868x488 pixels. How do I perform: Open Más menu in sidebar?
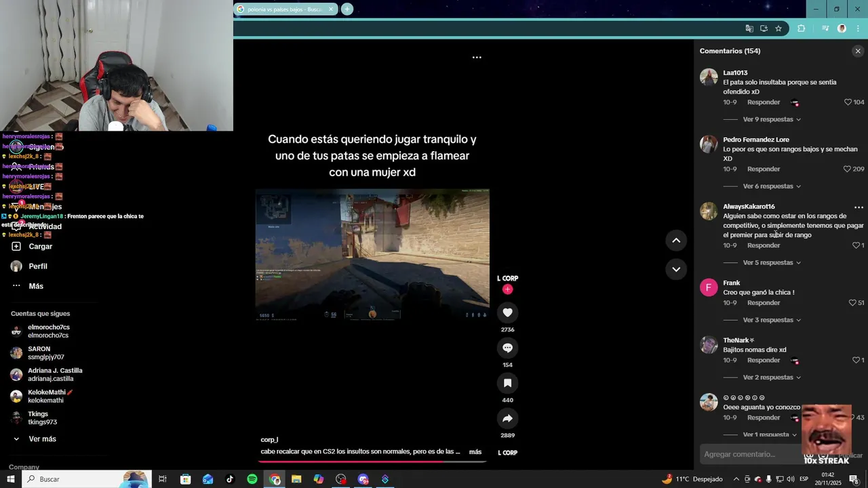pos(35,286)
